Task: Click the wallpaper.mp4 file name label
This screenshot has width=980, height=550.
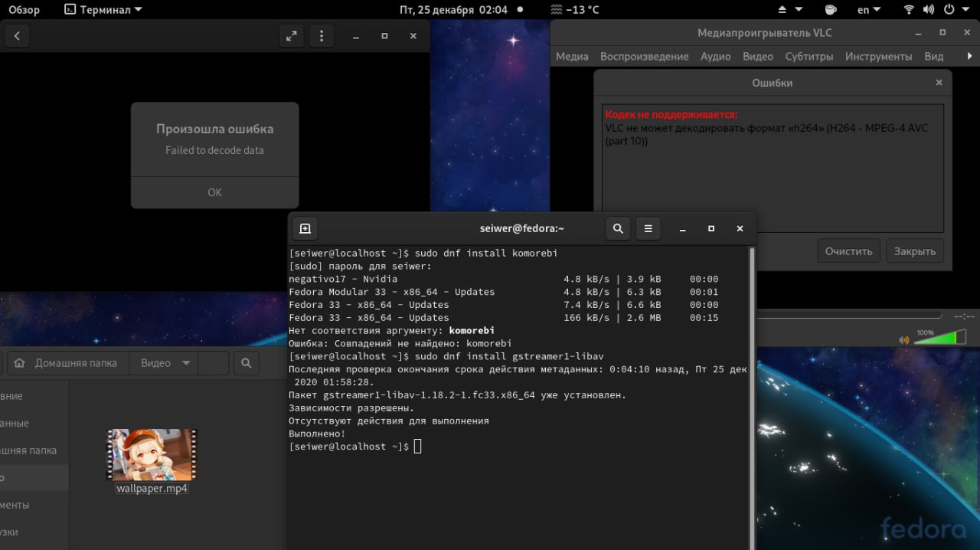Action: pyautogui.click(x=152, y=489)
